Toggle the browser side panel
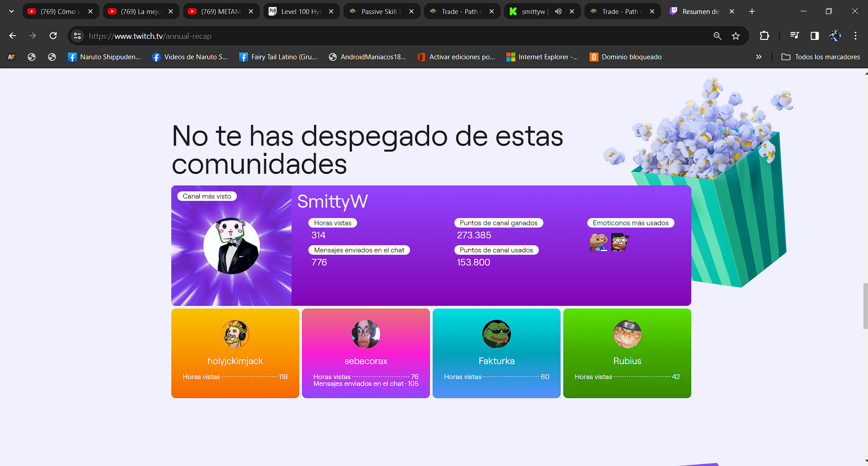Image resolution: width=868 pixels, height=466 pixels. coord(815,36)
